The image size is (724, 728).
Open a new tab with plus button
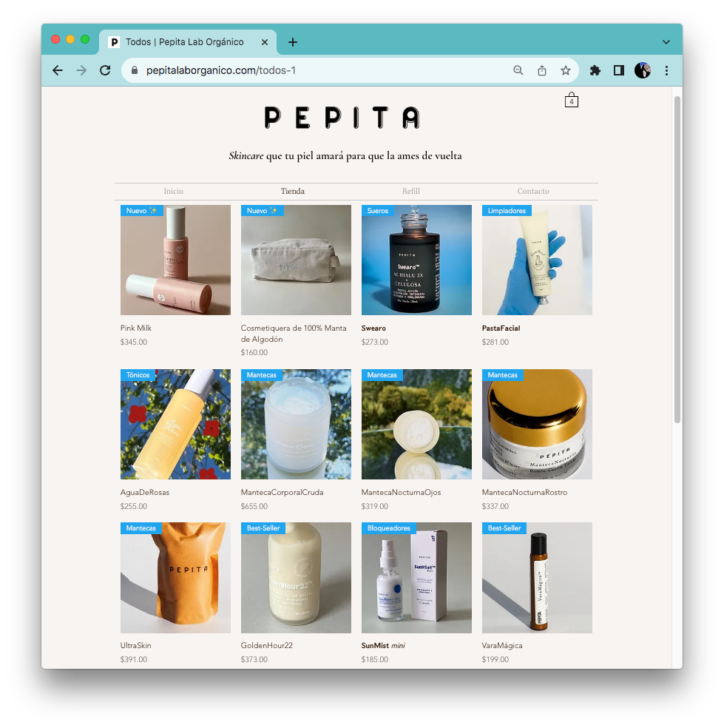tap(292, 42)
